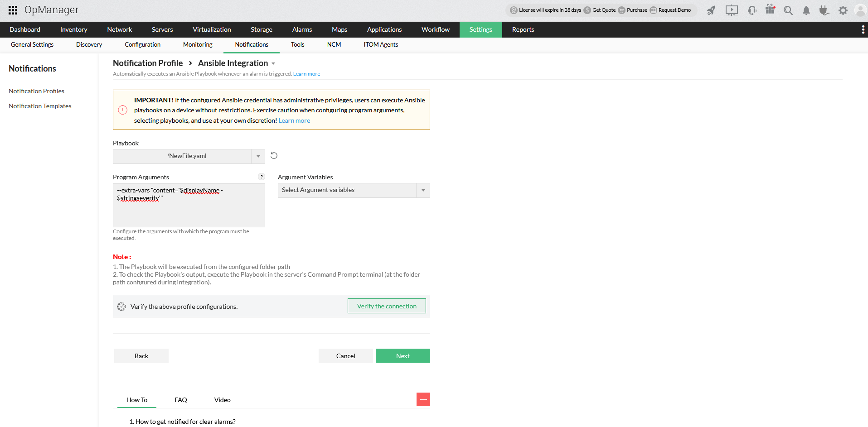
Task: Click the user profile avatar
Action: [x=860, y=10]
